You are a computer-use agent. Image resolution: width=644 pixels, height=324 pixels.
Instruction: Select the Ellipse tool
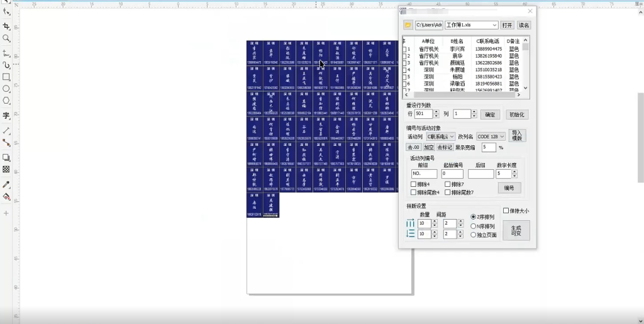(6, 89)
